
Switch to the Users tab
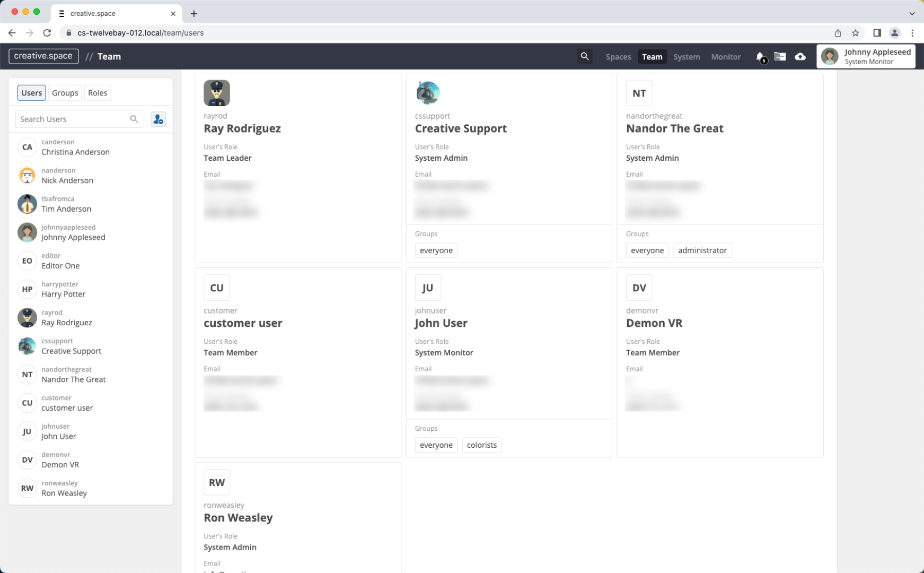32,93
